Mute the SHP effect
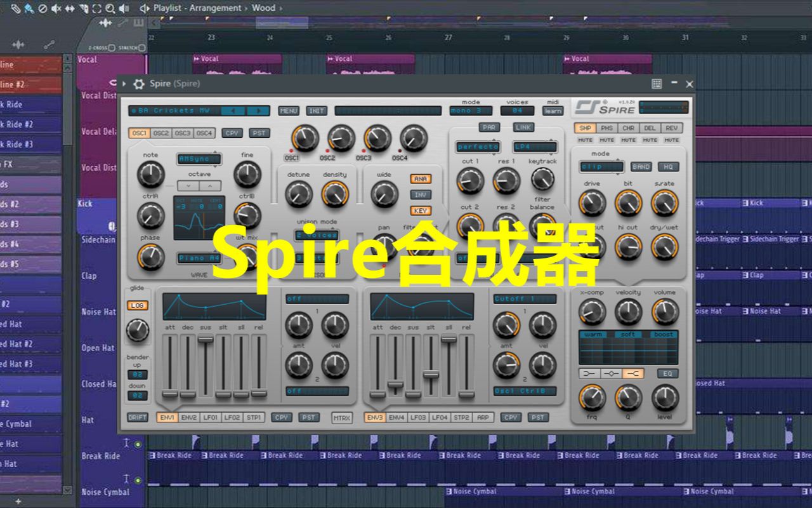Screen dimensions: 812x508 (x=585, y=140)
